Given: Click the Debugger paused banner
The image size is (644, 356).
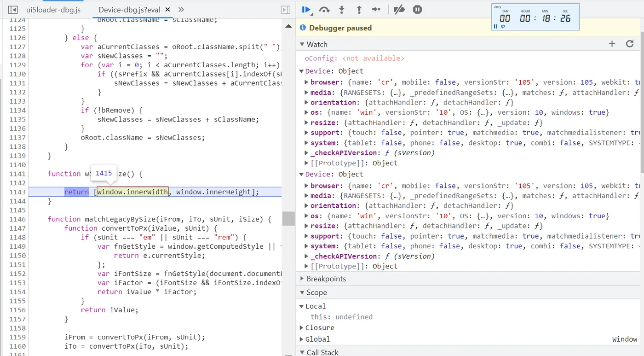Looking at the screenshot, I should pyautogui.click(x=467, y=28).
